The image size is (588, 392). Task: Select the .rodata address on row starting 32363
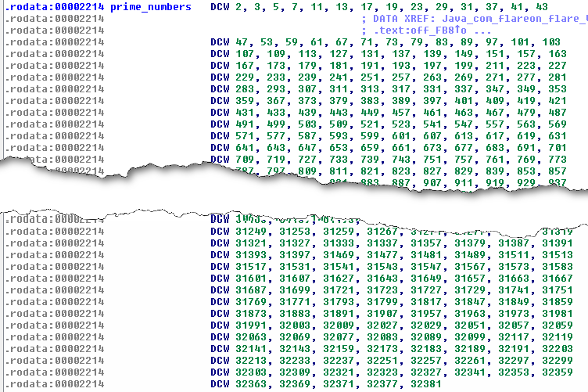[x=54, y=384]
